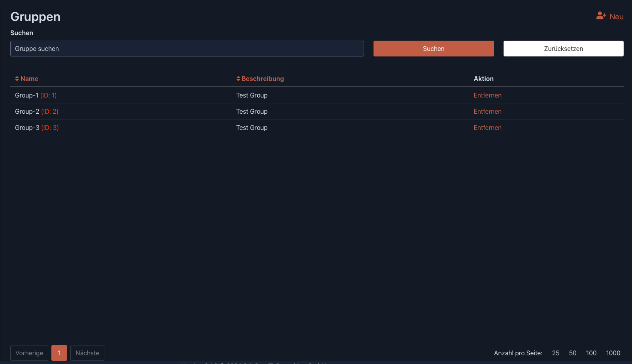The image size is (632, 364).
Task: Create a new group via Neu link
Action: [616, 17]
